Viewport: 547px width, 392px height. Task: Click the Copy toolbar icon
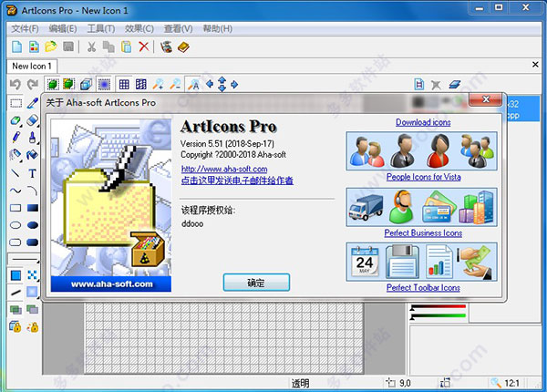click(108, 46)
